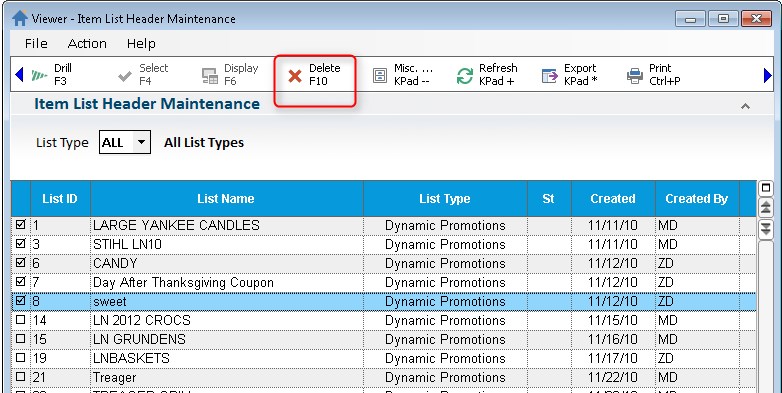Click the Export KPad * icon
782x393 pixels.
click(550, 76)
